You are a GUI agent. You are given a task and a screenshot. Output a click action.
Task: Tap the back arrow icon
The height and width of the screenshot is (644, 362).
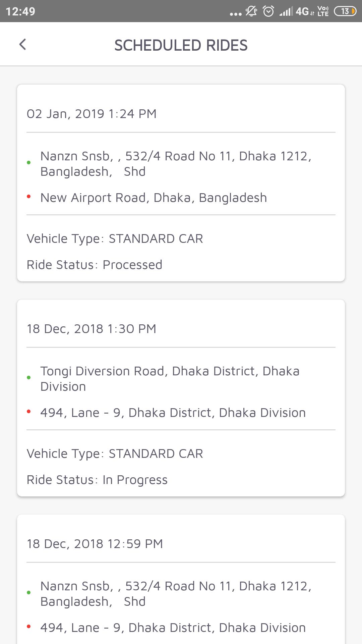point(23,44)
